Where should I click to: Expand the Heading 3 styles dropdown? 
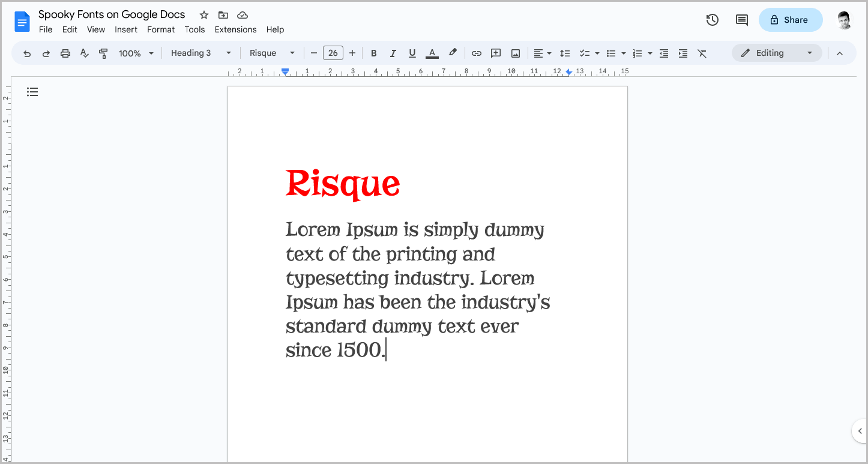201,53
